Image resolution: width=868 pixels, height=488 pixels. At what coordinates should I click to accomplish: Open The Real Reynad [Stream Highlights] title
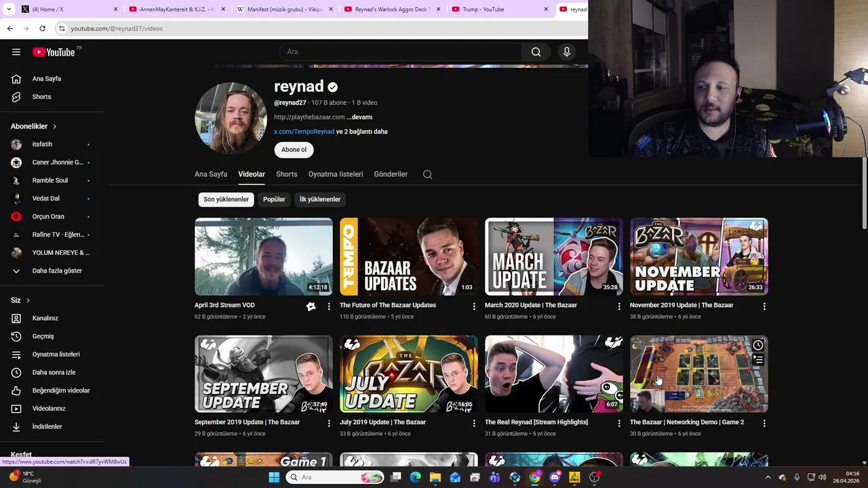(x=536, y=422)
